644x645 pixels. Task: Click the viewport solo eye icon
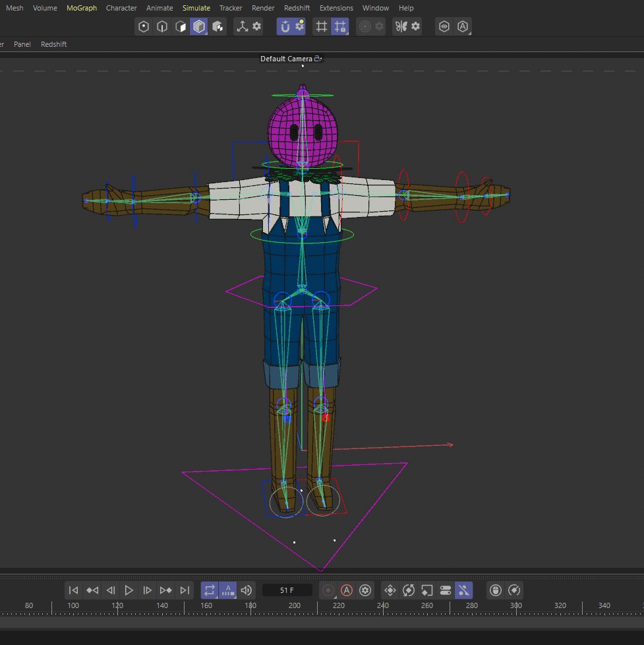point(445,27)
